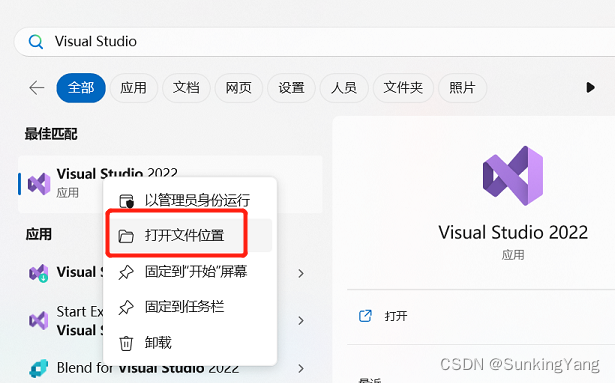The width and height of the screenshot is (615, 383).
Task: Click the folder icon beside 打开文件位置
Action: pyautogui.click(x=126, y=236)
